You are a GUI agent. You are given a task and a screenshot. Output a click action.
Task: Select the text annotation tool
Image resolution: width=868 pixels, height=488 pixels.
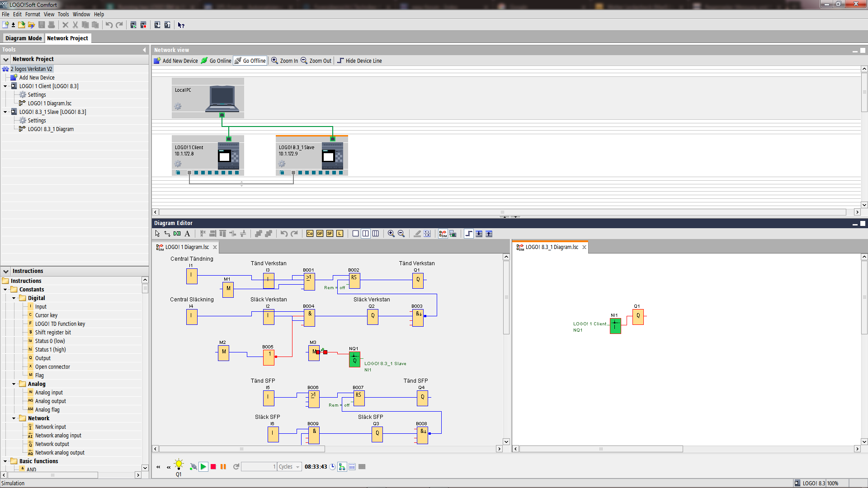click(187, 234)
